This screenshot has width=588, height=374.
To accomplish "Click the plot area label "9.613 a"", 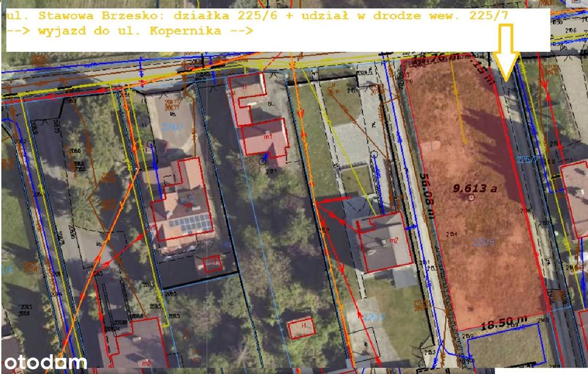I will (475, 188).
